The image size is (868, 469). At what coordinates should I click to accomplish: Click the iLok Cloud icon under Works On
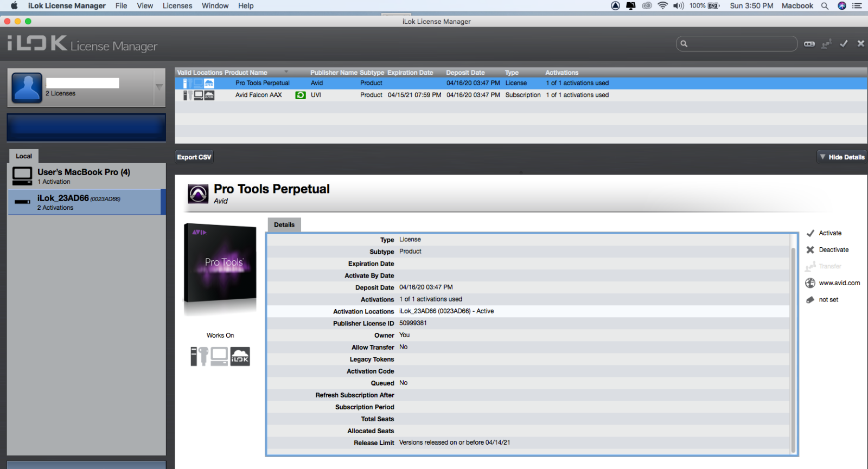click(x=240, y=356)
